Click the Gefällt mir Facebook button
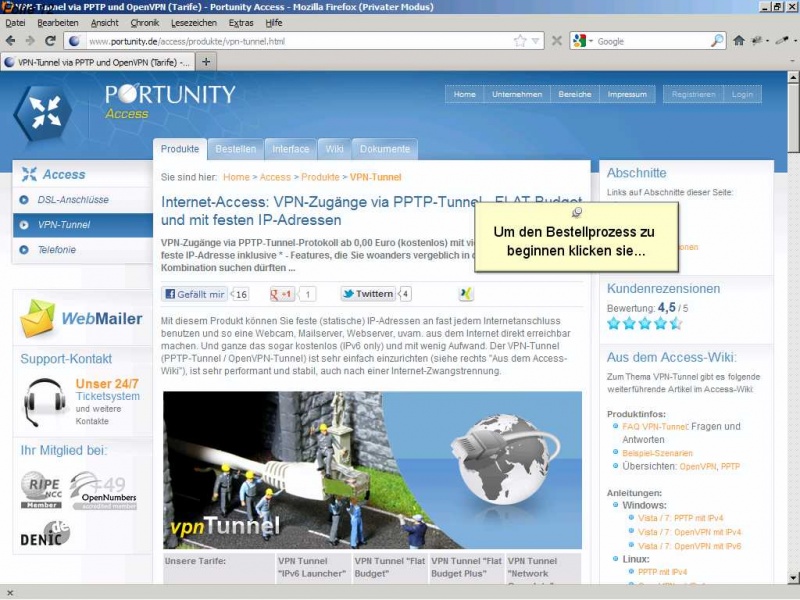 point(195,294)
